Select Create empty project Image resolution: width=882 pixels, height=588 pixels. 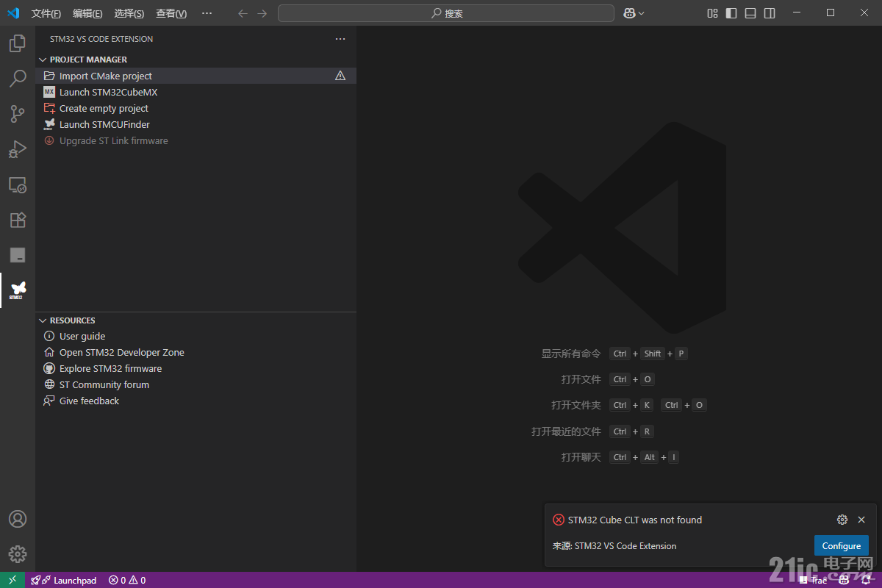196,108
